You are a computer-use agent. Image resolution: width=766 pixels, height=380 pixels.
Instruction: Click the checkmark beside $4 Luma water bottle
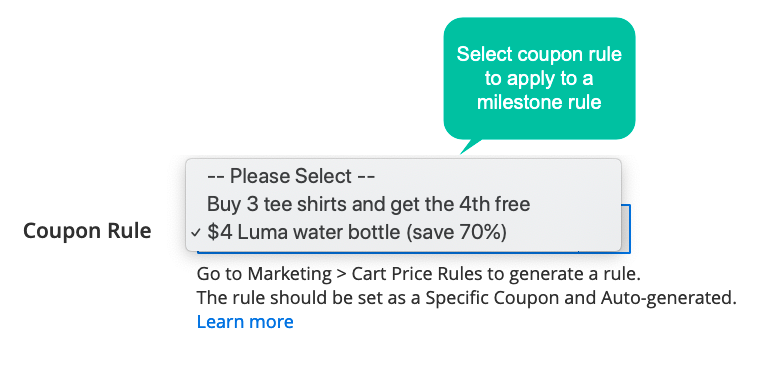pos(196,233)
